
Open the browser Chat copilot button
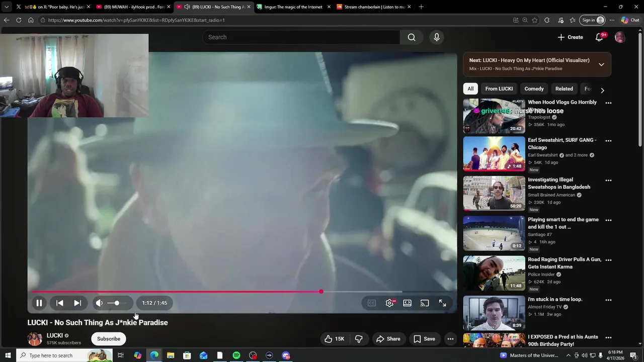tap(630, 20)
